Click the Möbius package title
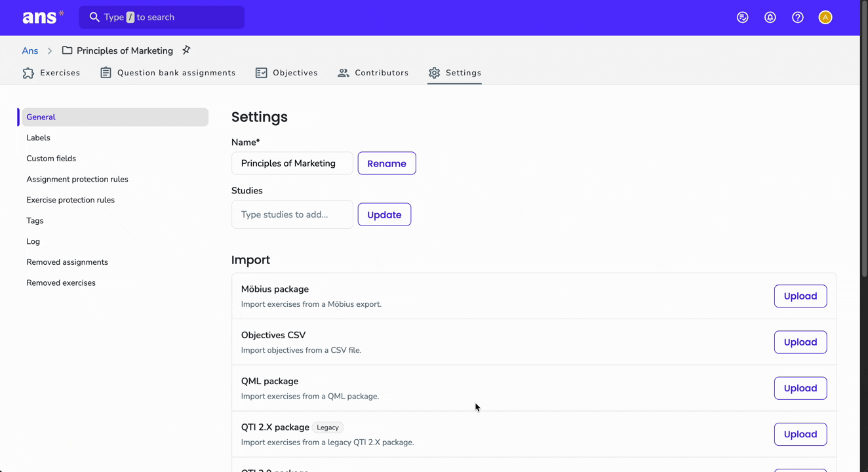Image resolution: width=868 pixels, height=472 pixels. click(x=275, y=289)
